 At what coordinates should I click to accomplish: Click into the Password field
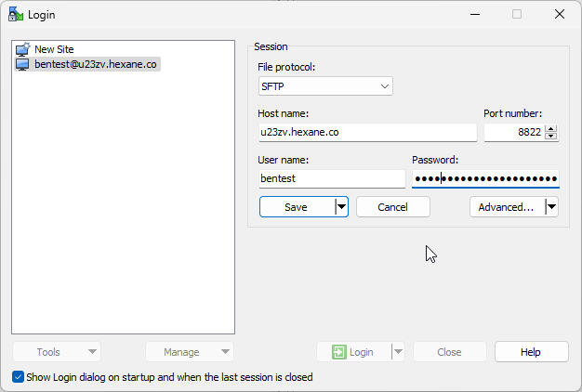pos(485,178)
